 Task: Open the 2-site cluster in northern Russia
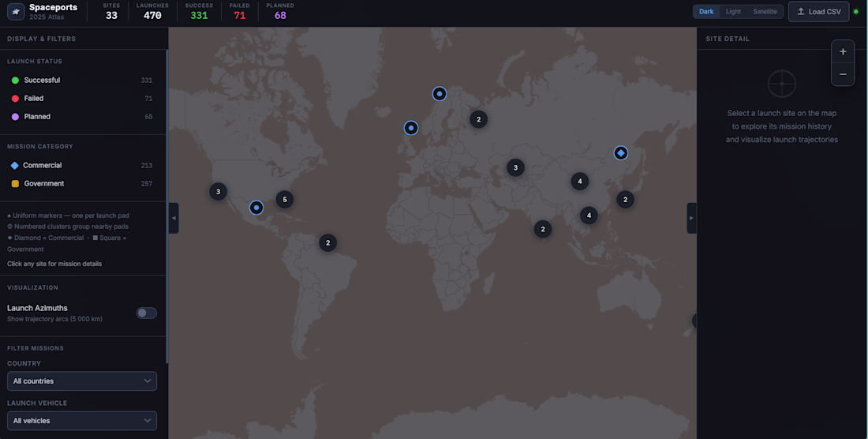click(x=479, y=119)
